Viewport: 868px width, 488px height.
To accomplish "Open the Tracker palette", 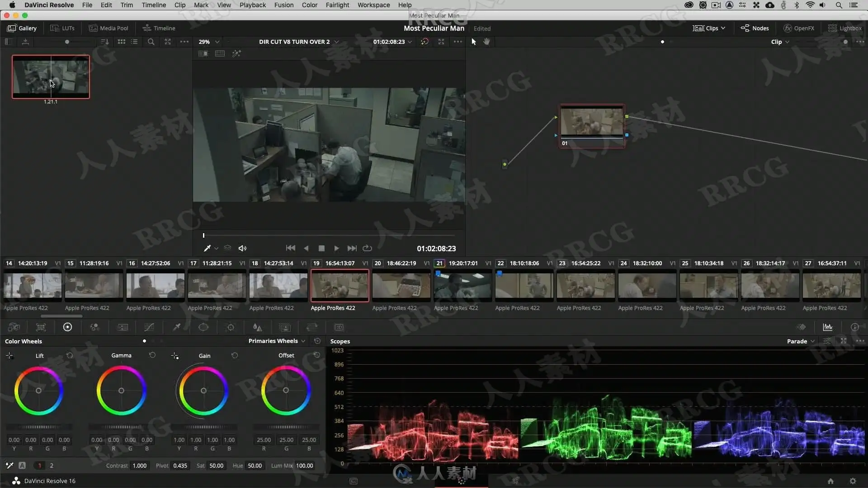I will click(x=231, y=327).
